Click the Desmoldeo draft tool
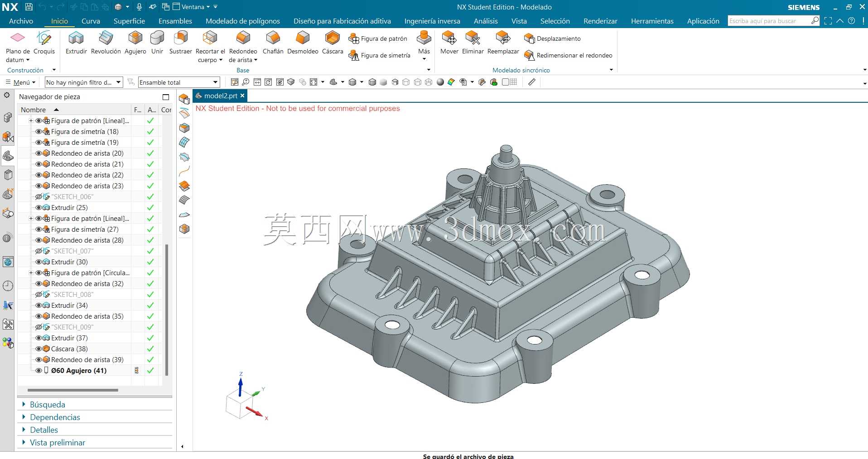 click(303, 43)
